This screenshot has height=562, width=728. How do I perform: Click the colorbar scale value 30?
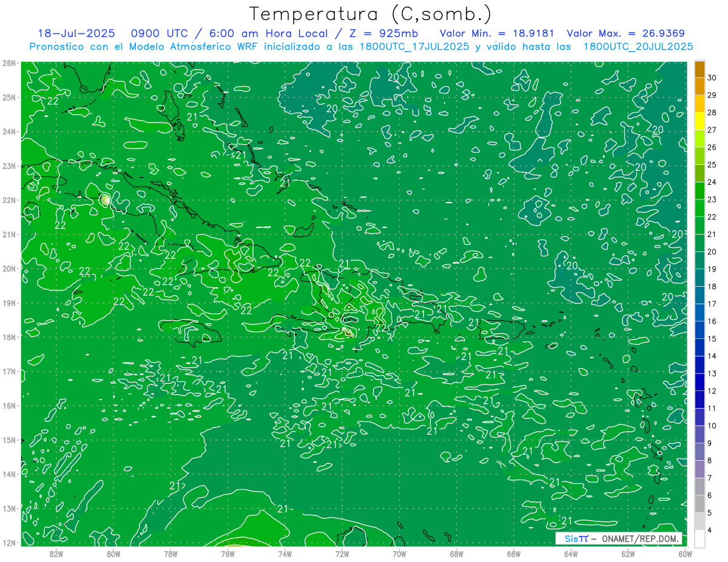(712, 78)
